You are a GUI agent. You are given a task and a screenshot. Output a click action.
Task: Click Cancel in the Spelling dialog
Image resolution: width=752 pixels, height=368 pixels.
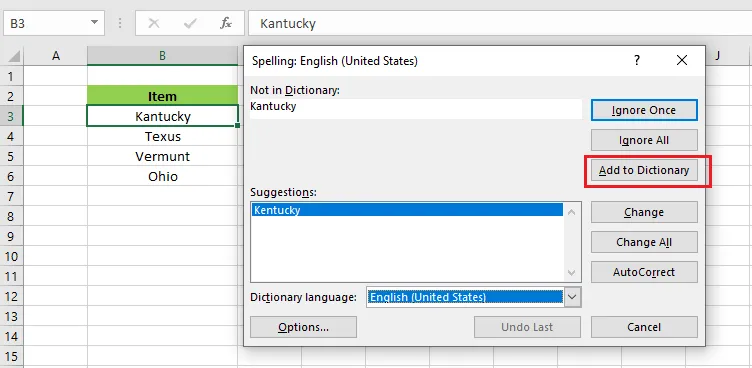pyautogui.click(x=644, y=327)
